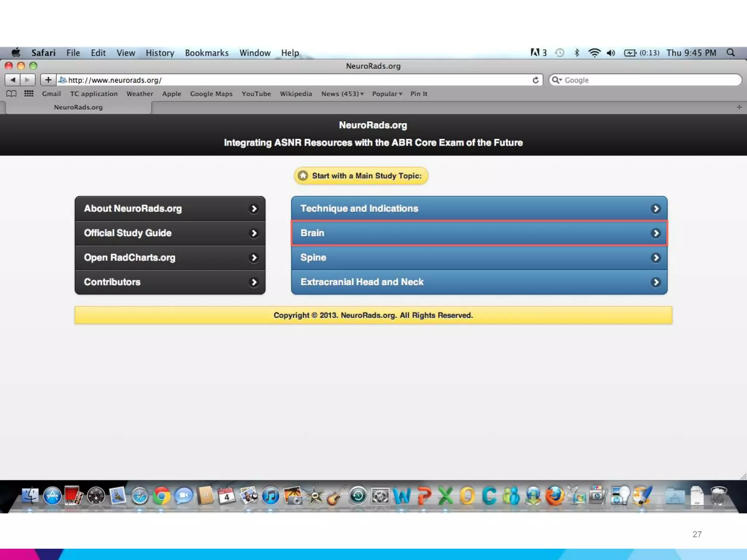The height and width of the screenshot is (560, 747).
Task: Click the home icon beside Main Study Topic
Action: pyautogui.click(x=303, y=176)
